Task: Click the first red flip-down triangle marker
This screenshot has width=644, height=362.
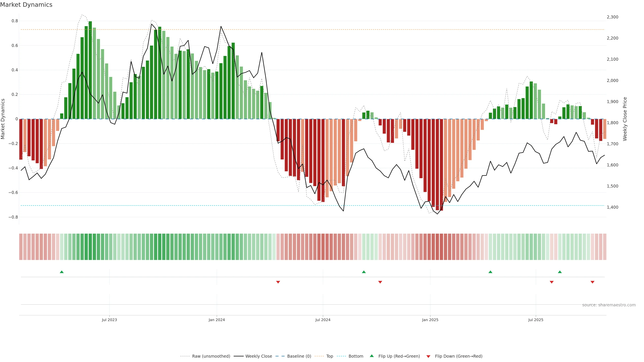Action: (278, 282)
